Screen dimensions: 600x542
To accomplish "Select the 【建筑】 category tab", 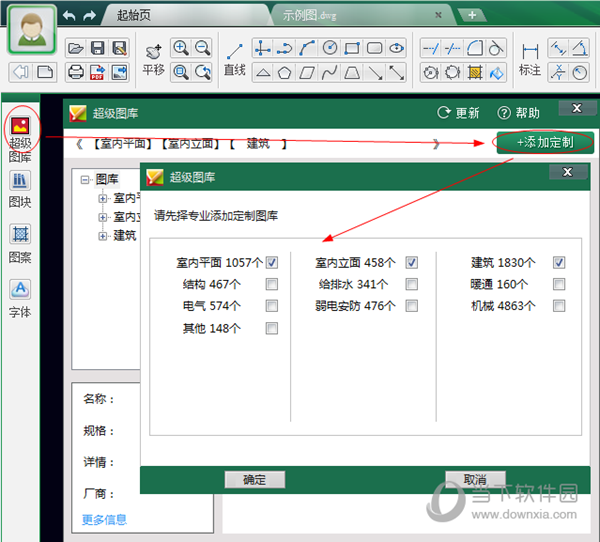I will [258, 144].
